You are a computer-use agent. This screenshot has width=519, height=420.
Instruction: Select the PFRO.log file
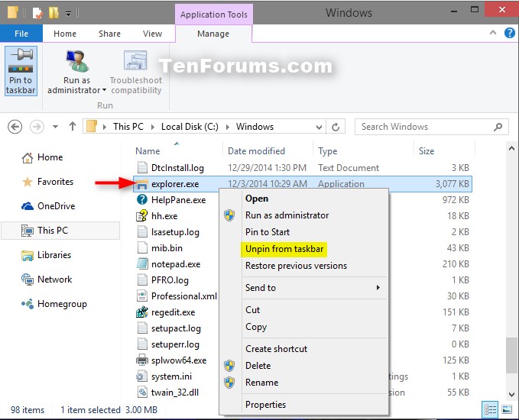170,280
